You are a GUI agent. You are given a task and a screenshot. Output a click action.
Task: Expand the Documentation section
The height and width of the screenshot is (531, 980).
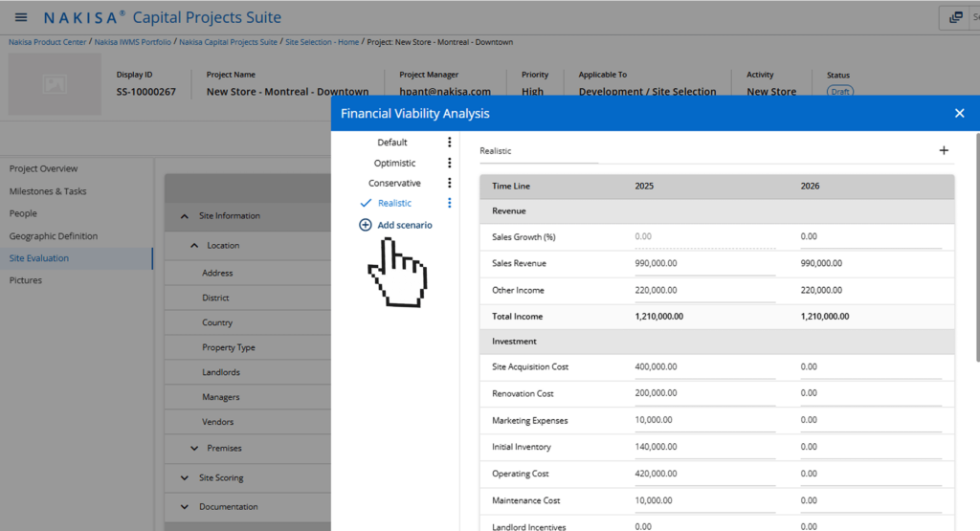tap(185, 507)
